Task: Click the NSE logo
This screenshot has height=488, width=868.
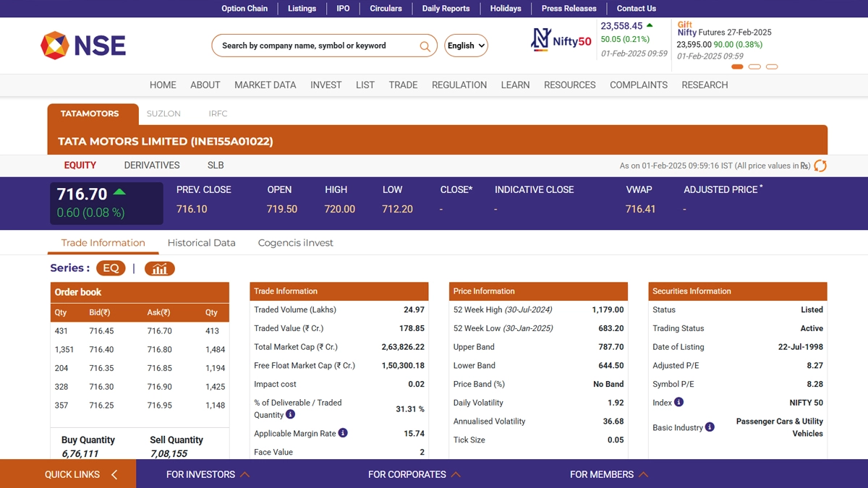Action: click(x=83, y=46)
